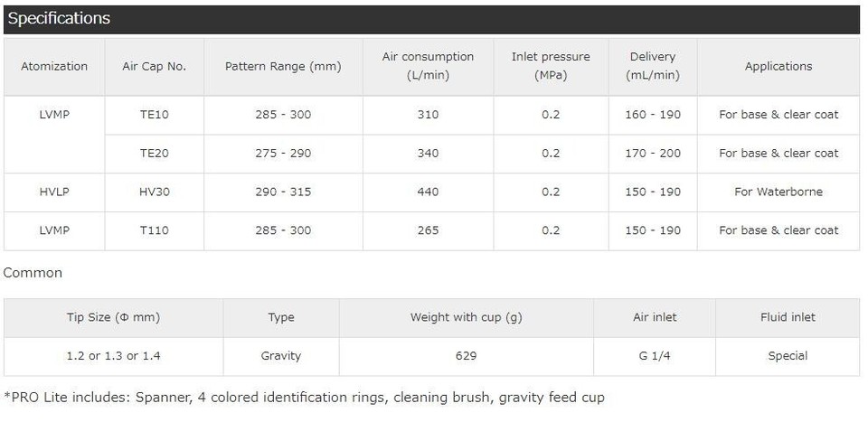Select the Inlet pressure (MPa) header
The image size is (868, 422).
[x=551, y=66]
